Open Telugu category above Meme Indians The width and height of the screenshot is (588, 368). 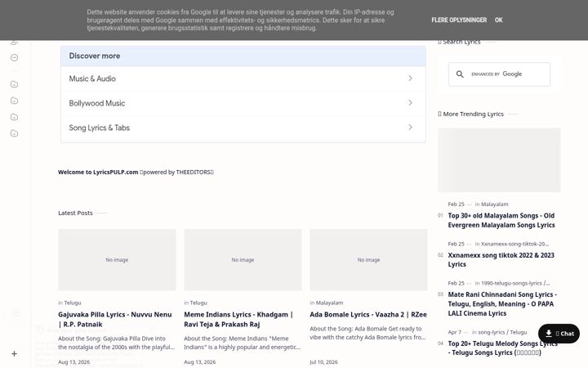tap(198, 303)
